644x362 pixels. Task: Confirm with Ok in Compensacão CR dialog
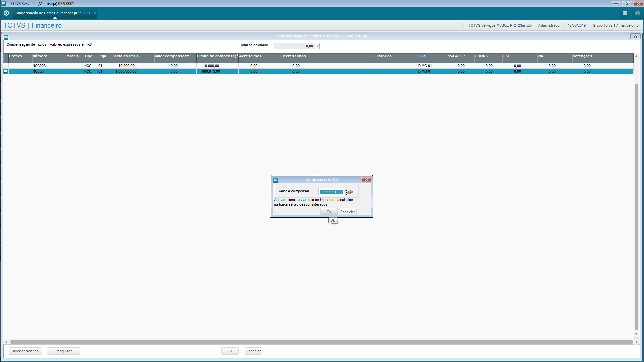tap(329, 212)
